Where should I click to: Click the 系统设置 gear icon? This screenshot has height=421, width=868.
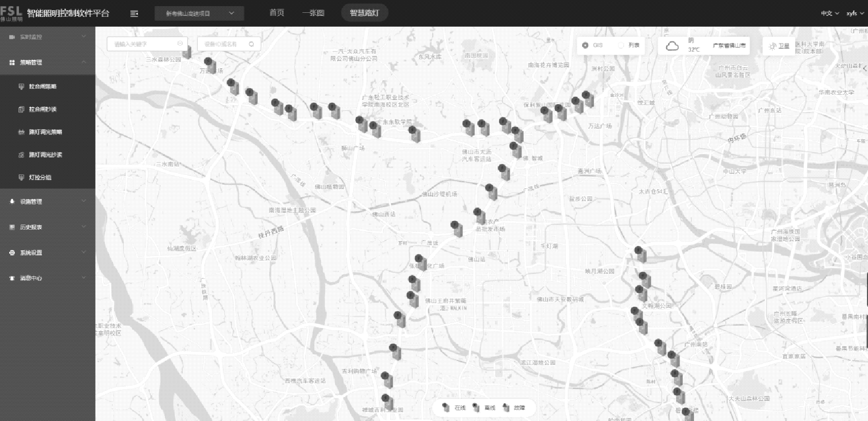12,253
